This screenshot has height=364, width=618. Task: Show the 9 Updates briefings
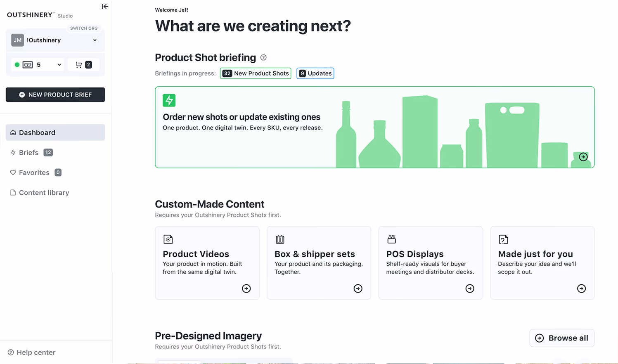pyautogui.click(x=315, y=73)
